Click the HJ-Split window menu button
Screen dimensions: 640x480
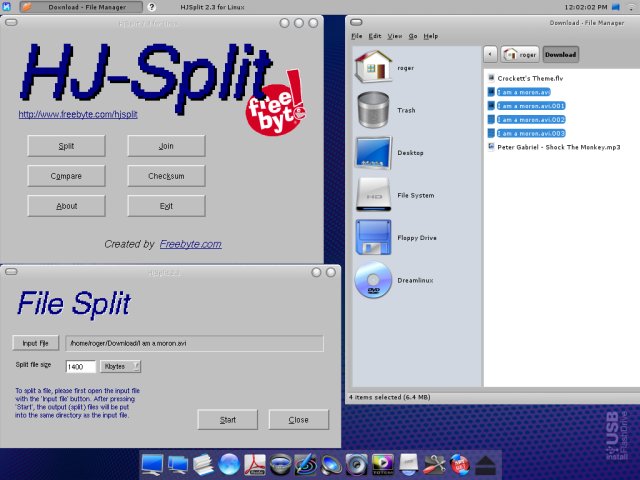point(11,22)
